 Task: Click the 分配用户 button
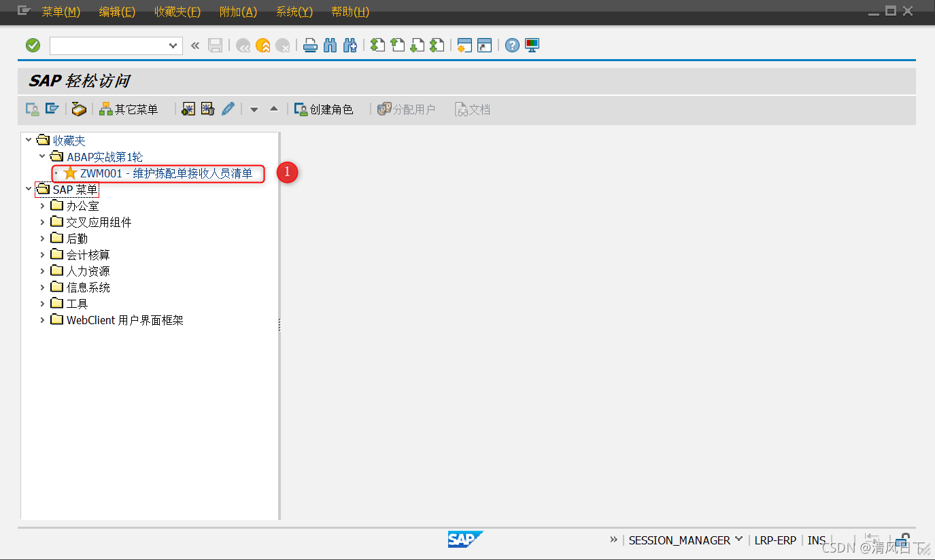point(407,109)
